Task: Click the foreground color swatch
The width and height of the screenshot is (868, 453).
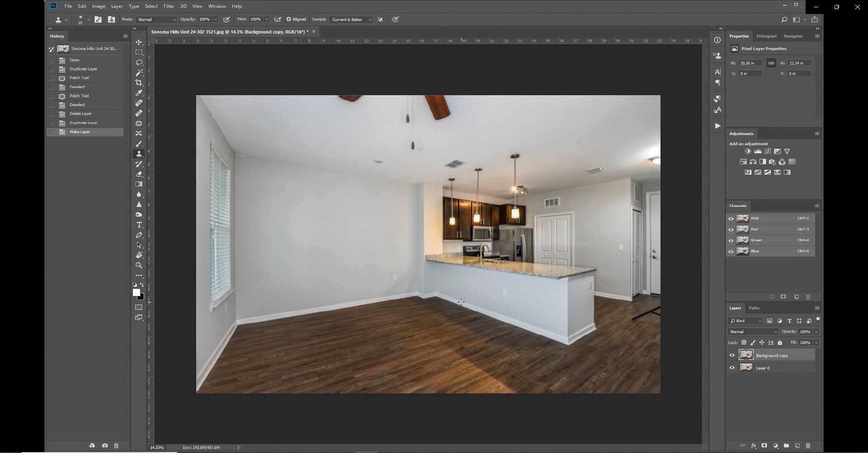Action: coord(136,292)
